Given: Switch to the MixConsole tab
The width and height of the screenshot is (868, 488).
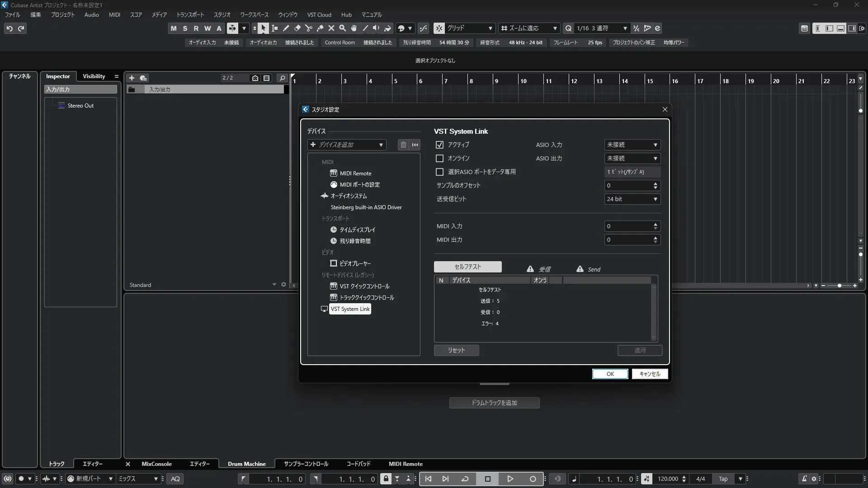Looking at the screenshot, I should (156, 464).
